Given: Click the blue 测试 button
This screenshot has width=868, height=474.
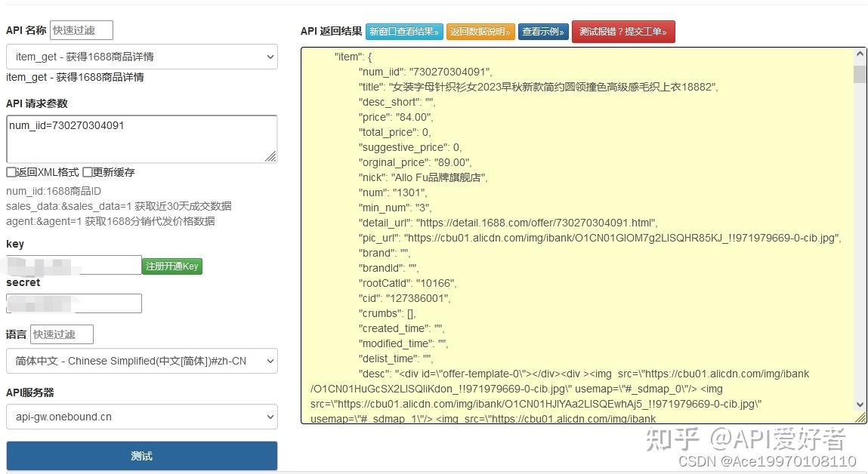Looking at the screenshot, I should pyautogui.click(x=141, y=456).
